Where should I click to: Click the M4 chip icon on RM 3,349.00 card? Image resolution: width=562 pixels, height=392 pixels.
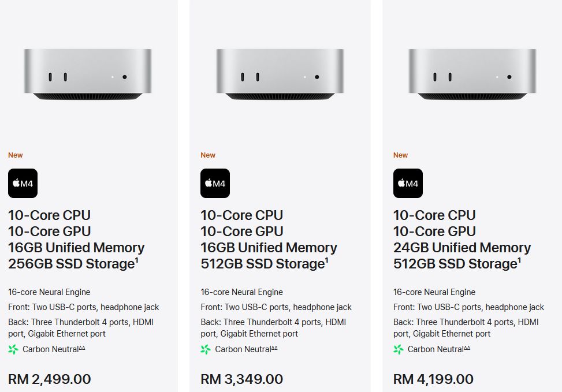click(x=215, y=183)
